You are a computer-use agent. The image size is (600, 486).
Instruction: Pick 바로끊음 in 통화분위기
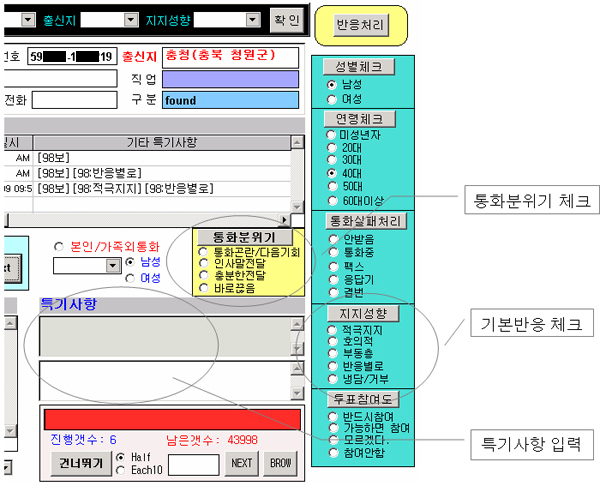click(x=204, y=287)
